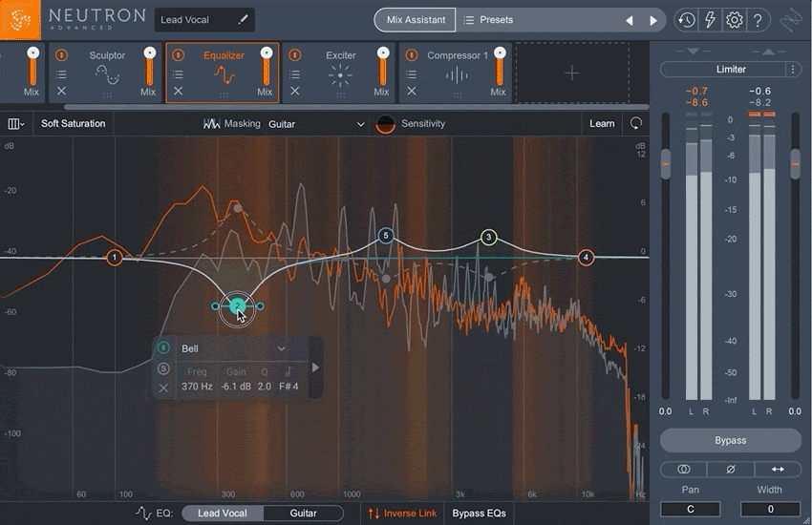The image size is (812, 525).
Task: Open the Masking source Guitar dropdown
Action: point(316,124)
